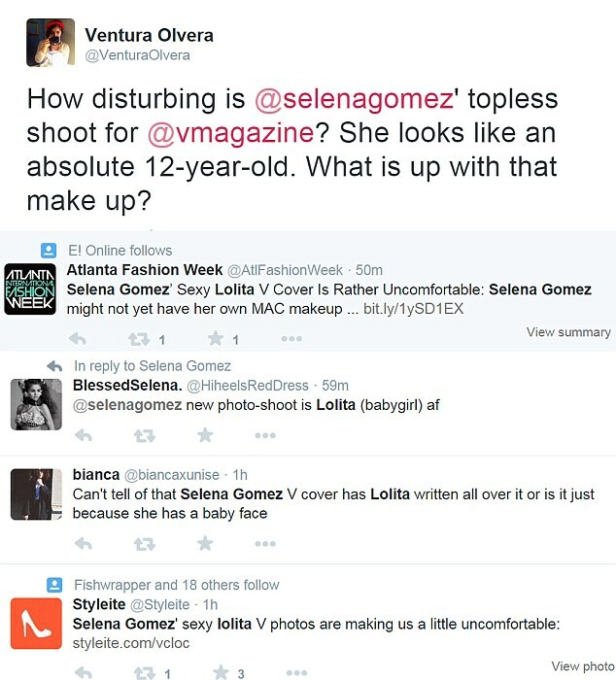Open Ventura Olvera's profile picture

(51, 43)
